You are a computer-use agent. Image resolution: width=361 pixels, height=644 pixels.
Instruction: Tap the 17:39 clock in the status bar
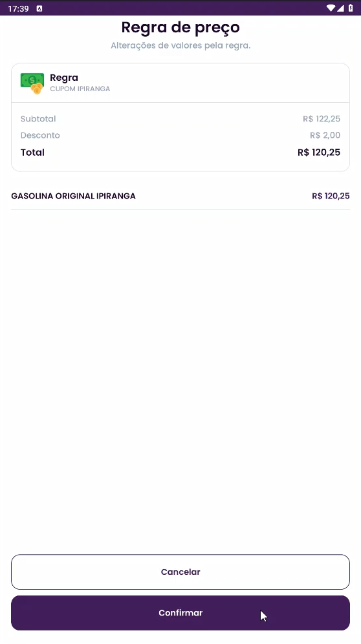[19, 8]
